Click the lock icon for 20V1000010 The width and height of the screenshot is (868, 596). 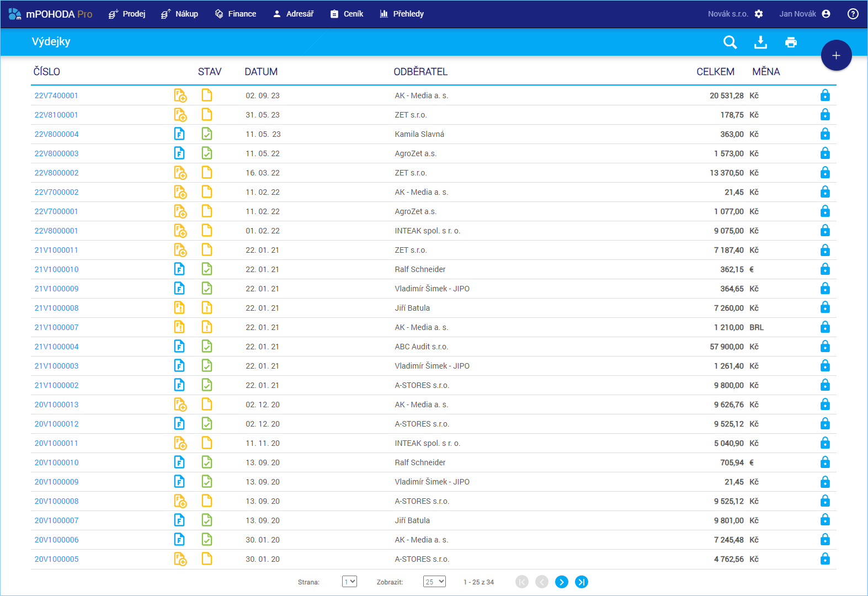coord(825,462)
